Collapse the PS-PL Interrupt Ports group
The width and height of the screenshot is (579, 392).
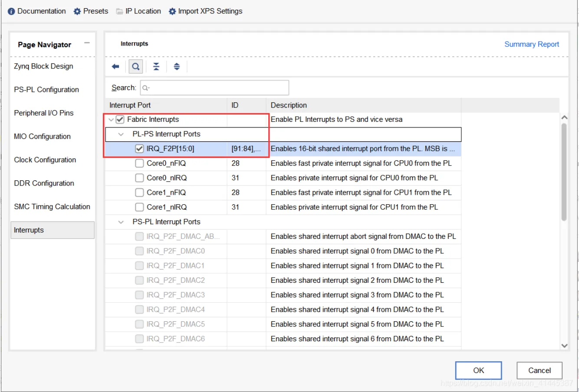click(x=121, y=222)
